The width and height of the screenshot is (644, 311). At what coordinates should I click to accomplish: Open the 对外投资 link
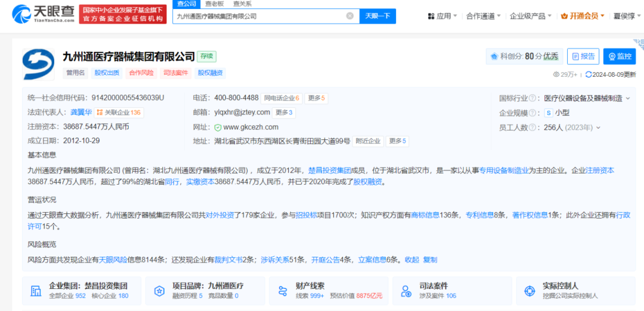[219, 215]
